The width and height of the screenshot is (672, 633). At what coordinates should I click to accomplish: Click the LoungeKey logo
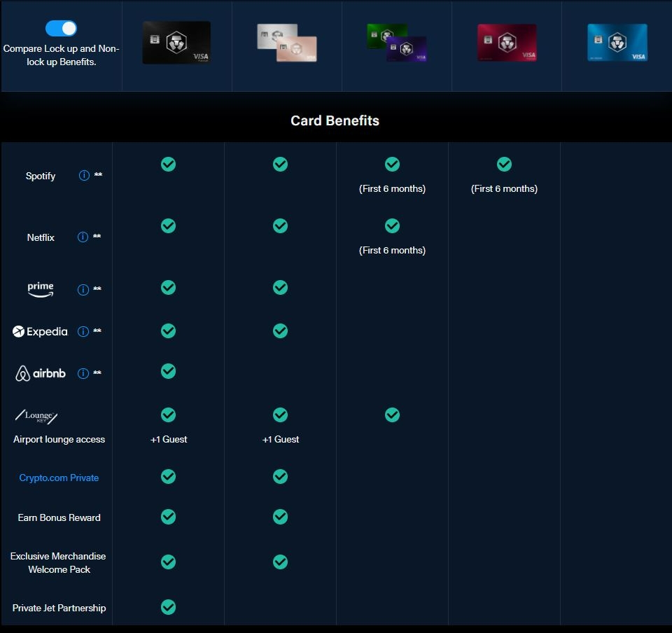(36, 416)
